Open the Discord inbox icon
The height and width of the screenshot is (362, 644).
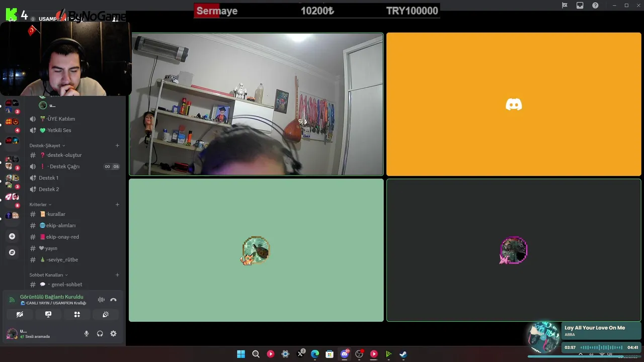pyautogui.click(x=580, y=6)
